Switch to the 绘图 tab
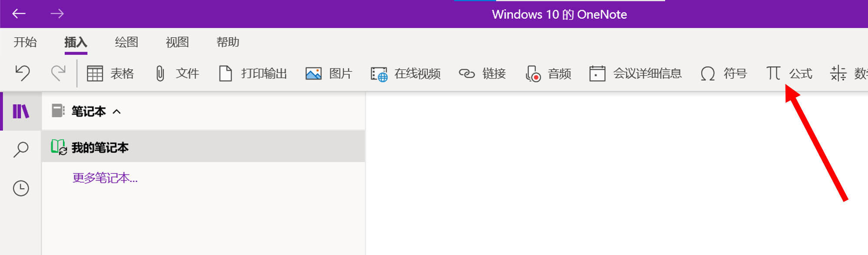The height and width of the screenshot is (255, 868). (x=127, y=42)
